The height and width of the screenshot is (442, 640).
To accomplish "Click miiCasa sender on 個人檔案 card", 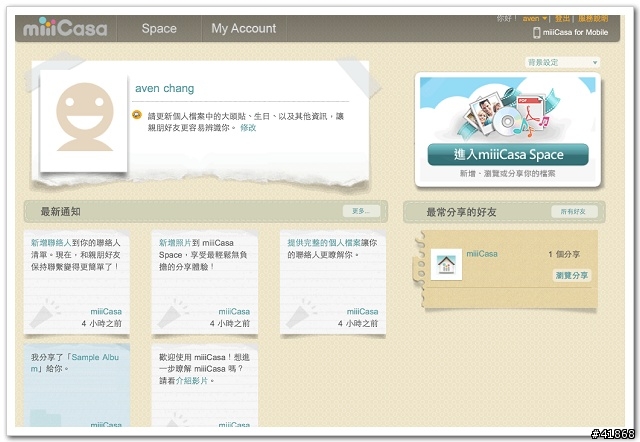I will point(362,311).
